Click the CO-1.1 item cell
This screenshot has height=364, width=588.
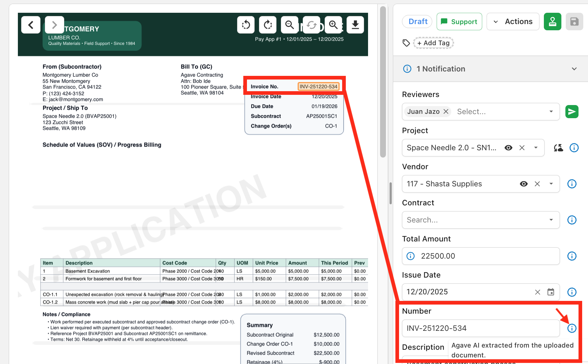pos(52,294)
